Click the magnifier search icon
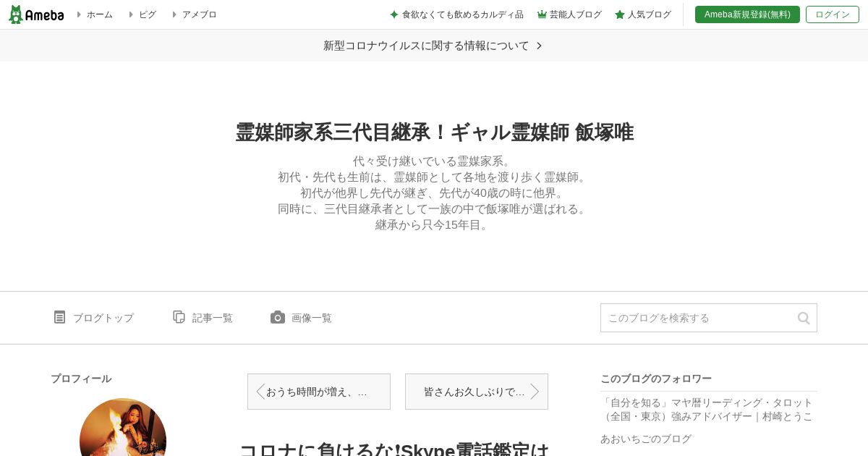This screenshot has height=456, width=868. (x=804, y=318)
